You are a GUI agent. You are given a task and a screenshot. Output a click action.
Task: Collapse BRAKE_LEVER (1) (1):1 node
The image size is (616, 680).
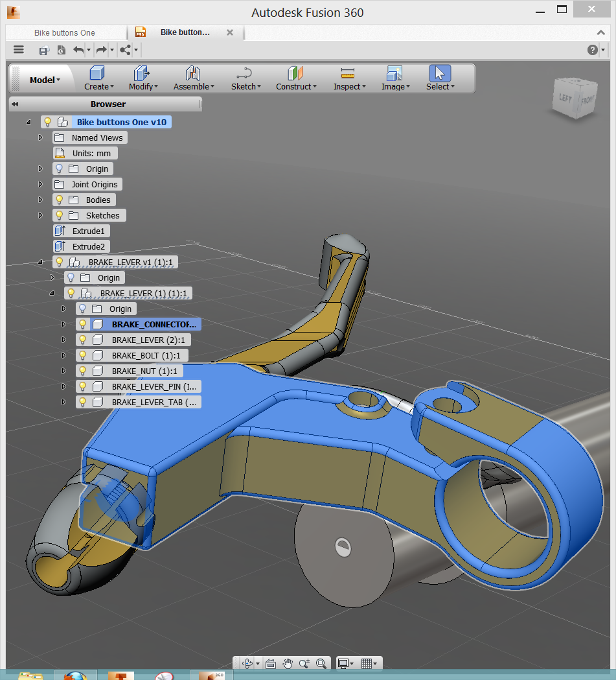tap(52, 293)
